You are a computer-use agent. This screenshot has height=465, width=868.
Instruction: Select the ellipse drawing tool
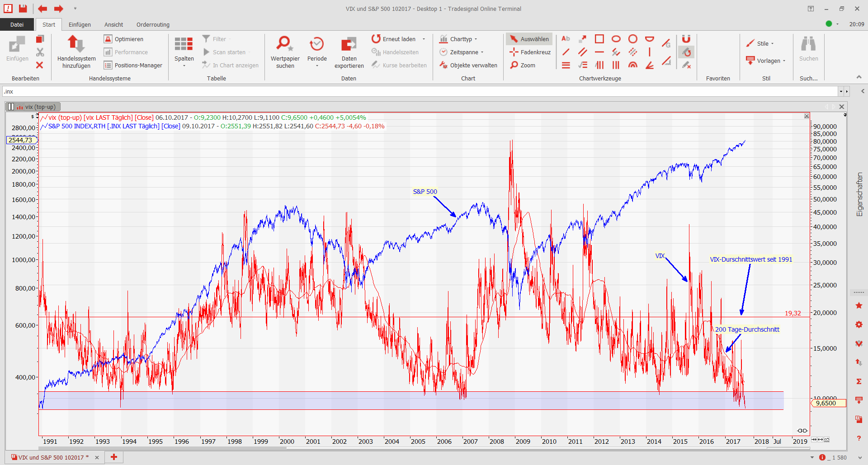(x=616, y=39)
